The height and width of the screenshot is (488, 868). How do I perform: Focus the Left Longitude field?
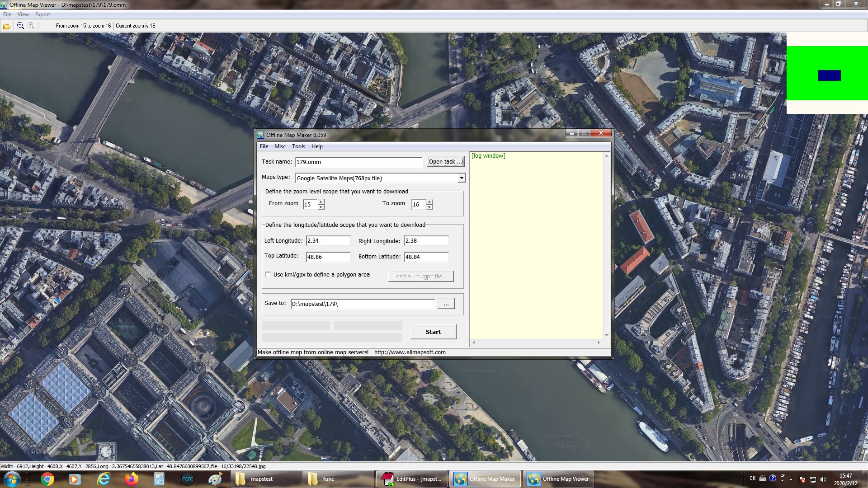[x=328, y=241]
